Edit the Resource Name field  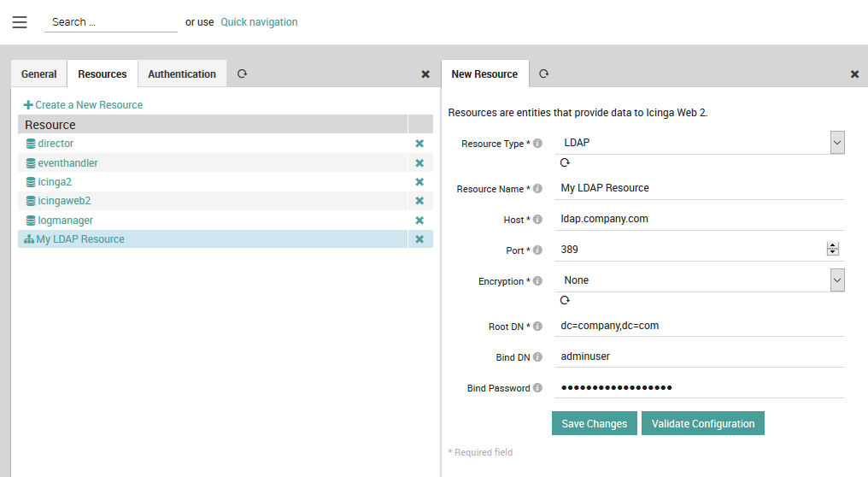tap(700, 188)
